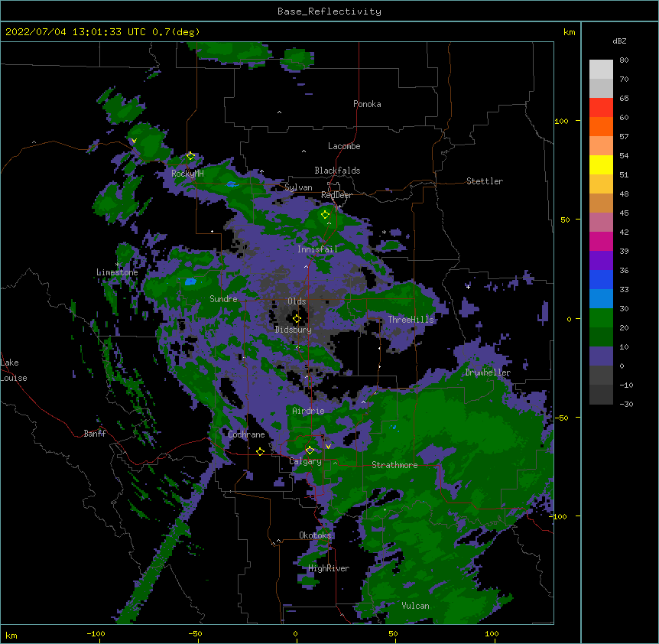Click the ThreeHills label
Image resolution: width=659 pixels, height=644 pixels.
click(x=411, y=320)
